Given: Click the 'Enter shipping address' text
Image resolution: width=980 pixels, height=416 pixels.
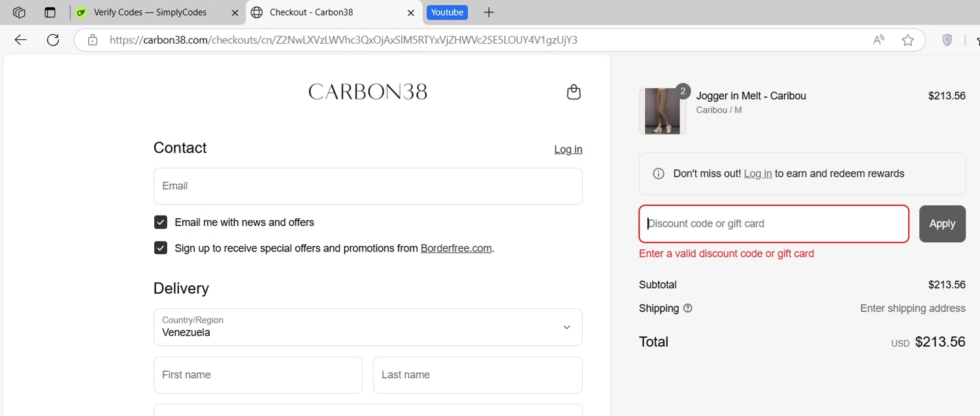Looking at the screenshot, I should click(913, 308).
